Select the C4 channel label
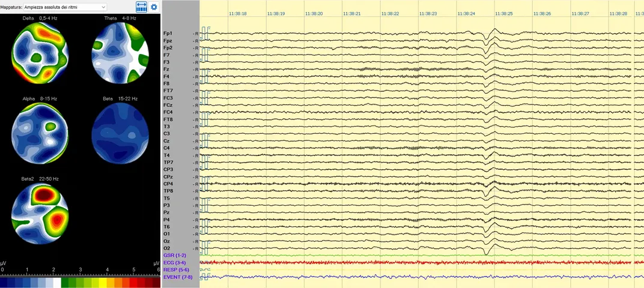 click(x=166, y=148)
